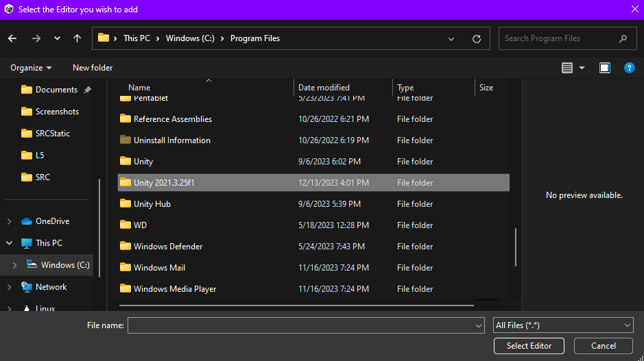Screen dimensions: 644x361
Task: Click the Select Editor button
Action: (x=529, y=346)
